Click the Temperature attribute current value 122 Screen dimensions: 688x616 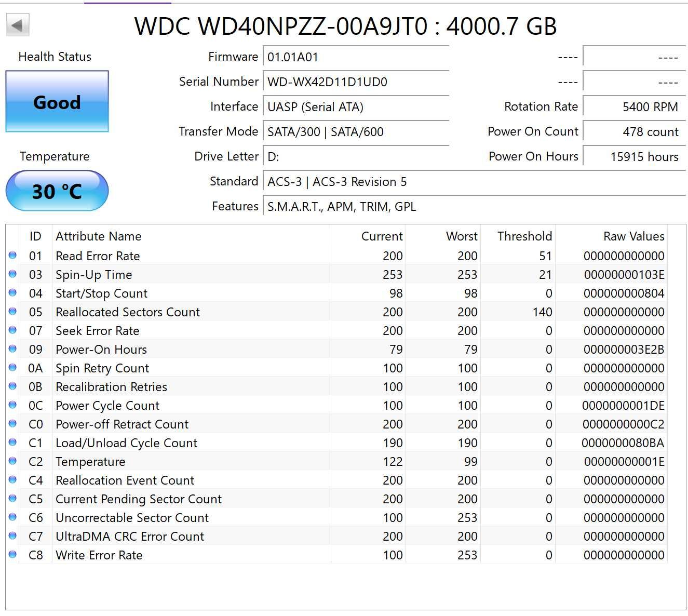pyautogui.click(x=393, y=462)
